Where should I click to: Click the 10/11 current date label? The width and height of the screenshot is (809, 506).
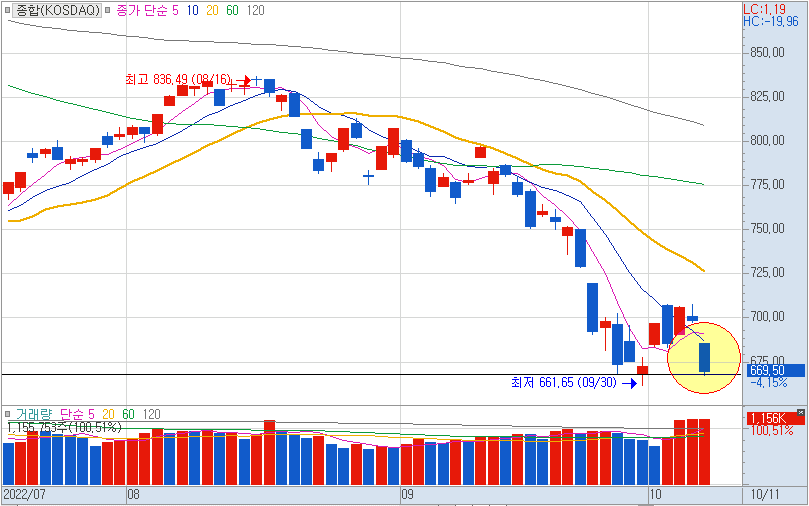(x=765, y=495)
